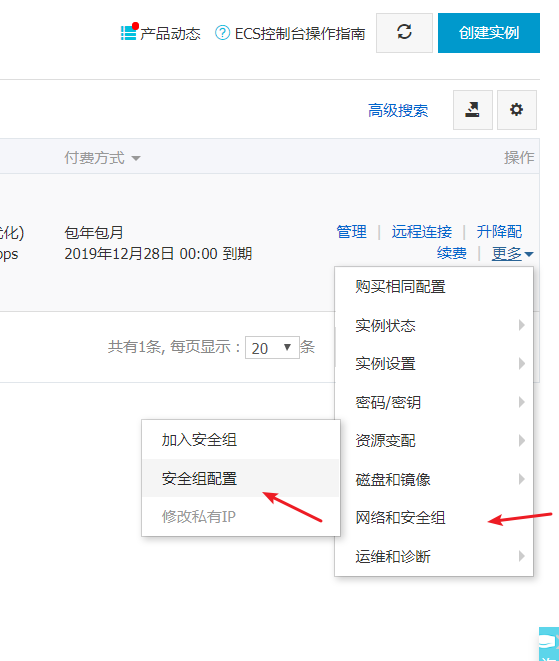Expand the 实例设置 submenu
The image size is (559, 661).
(x=434, y=363)
